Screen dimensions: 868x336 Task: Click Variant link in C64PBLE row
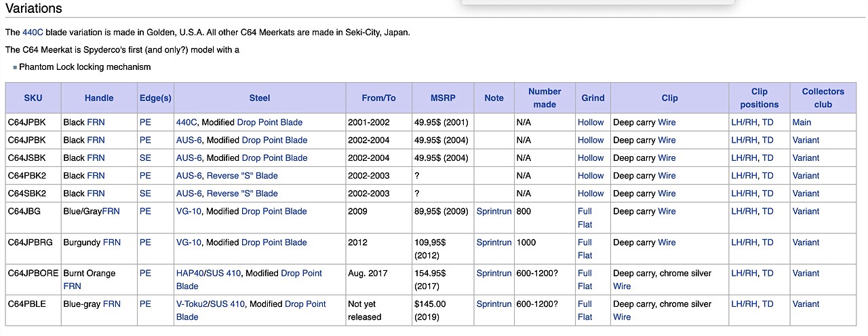click(x=806, y=304)
